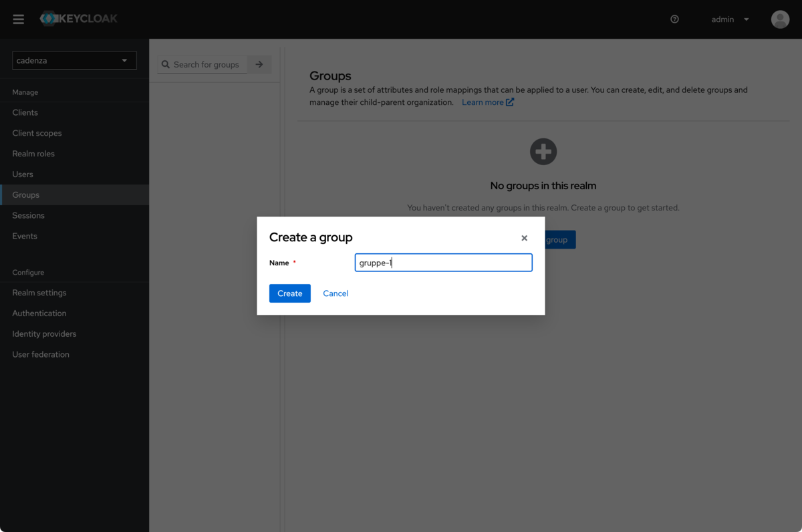Screen dimensions: 802x532
Task: Click the search magnifier in groups search
Action: tap(166, 64)
